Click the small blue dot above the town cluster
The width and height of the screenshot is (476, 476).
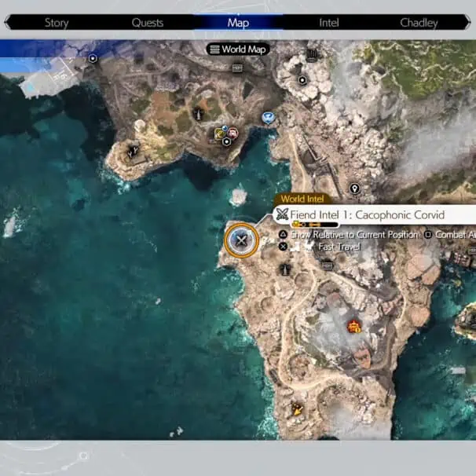click(225, 128)
